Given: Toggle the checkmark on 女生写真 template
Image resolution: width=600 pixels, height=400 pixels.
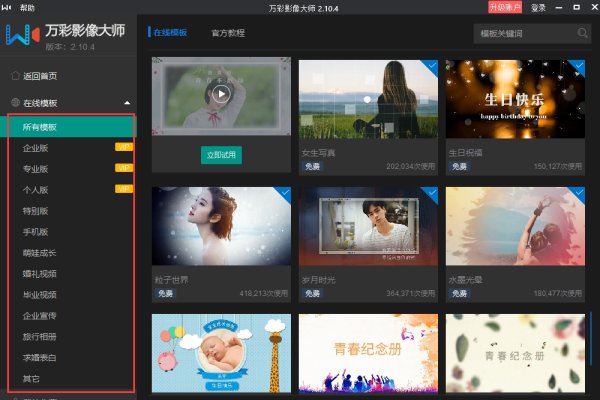Looking at the screenshot, I should point(430,66).
